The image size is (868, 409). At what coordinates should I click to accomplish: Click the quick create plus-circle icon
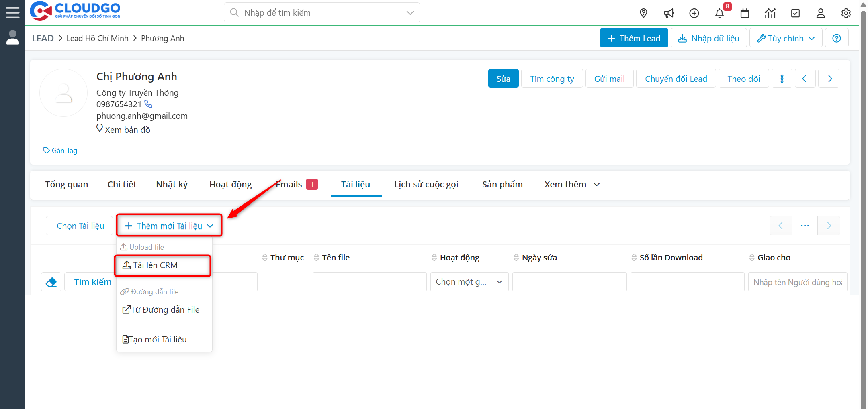pos(694,13)
